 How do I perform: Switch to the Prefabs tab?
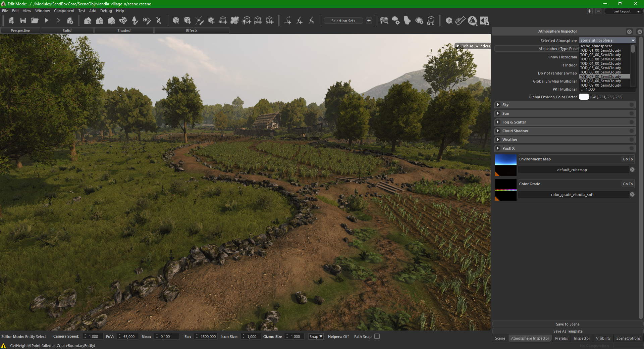click(x=561, y=338)
